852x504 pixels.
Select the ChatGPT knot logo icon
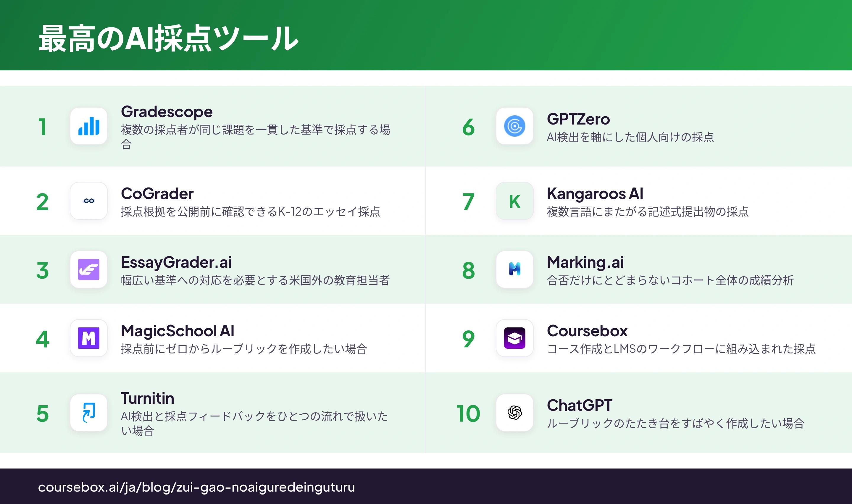coord(514,413)
